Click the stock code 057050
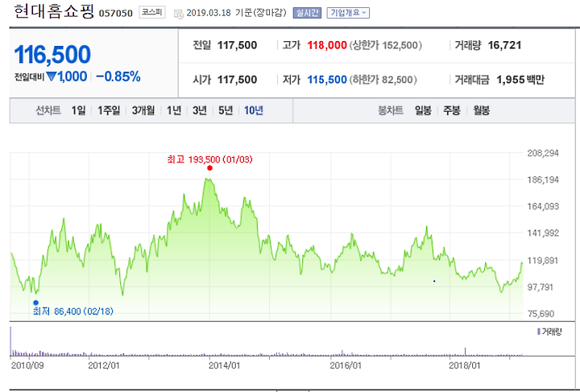Screen dimensions: 580x392 tap(116, 14)
